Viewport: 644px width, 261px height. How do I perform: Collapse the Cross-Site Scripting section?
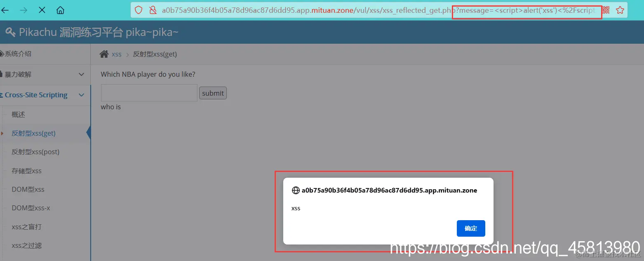point(45,95)
